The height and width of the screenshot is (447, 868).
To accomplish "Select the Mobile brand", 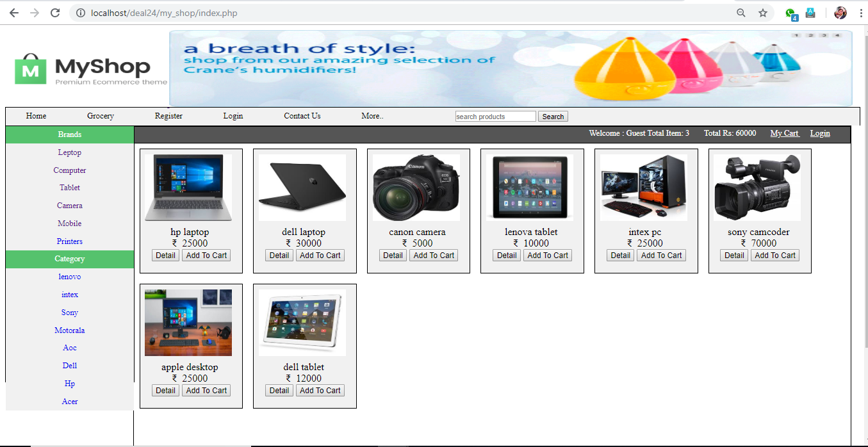I will pyautogui.click(x=70, y=224).
